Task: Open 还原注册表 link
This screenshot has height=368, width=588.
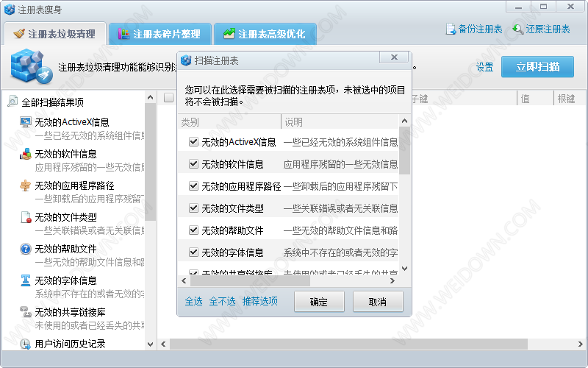Action: 548,29
